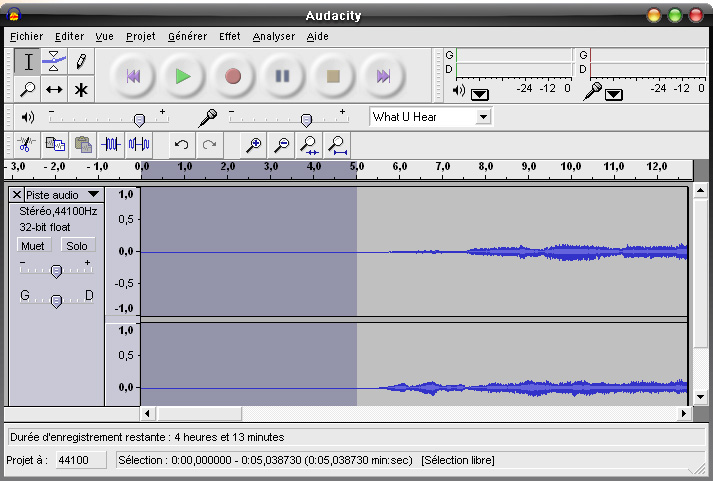
Task: Silence the selected audio
Action: tap(139, 145)
